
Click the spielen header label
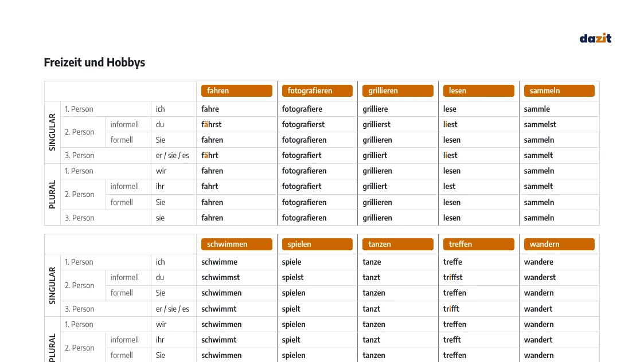pyautogui.click(x=317, y=244)
